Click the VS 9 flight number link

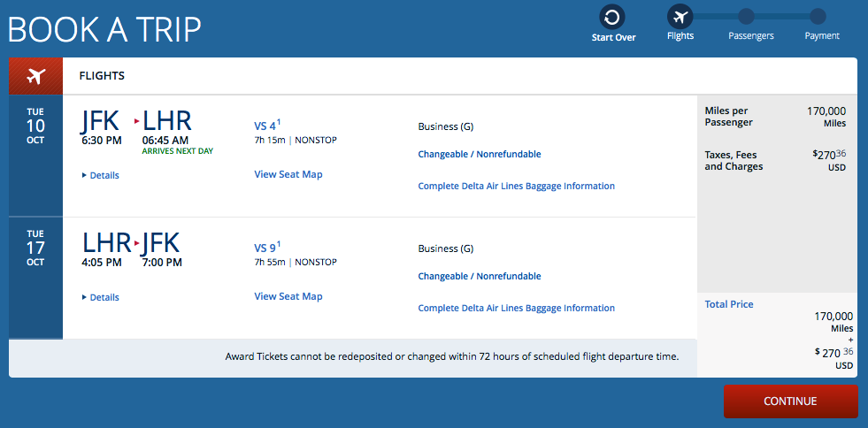pyautogui.click(x=265, y=248)
